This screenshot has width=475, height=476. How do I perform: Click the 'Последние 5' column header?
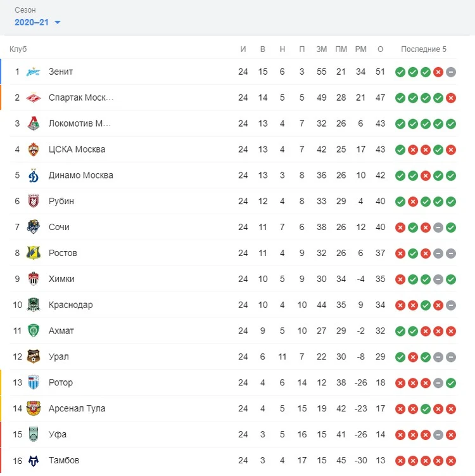pos(424,49)
